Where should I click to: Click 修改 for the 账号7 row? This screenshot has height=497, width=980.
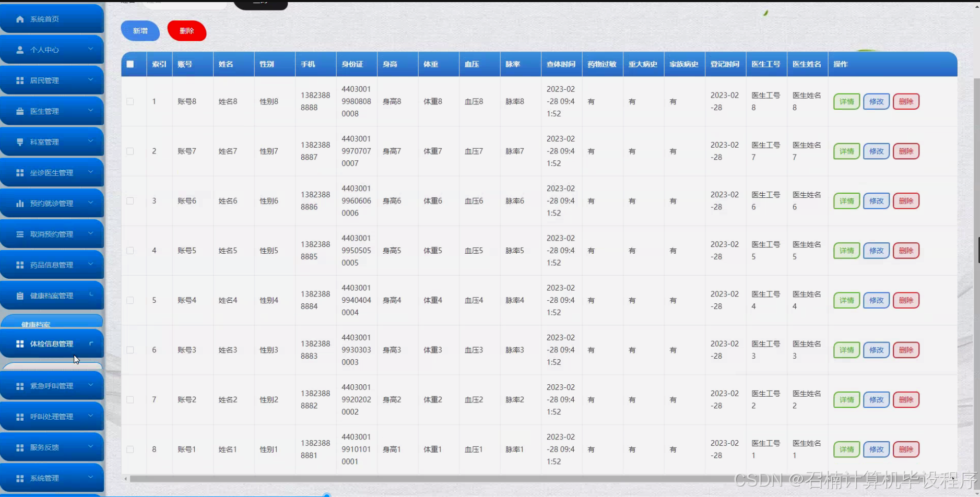(x=876, y=151)
